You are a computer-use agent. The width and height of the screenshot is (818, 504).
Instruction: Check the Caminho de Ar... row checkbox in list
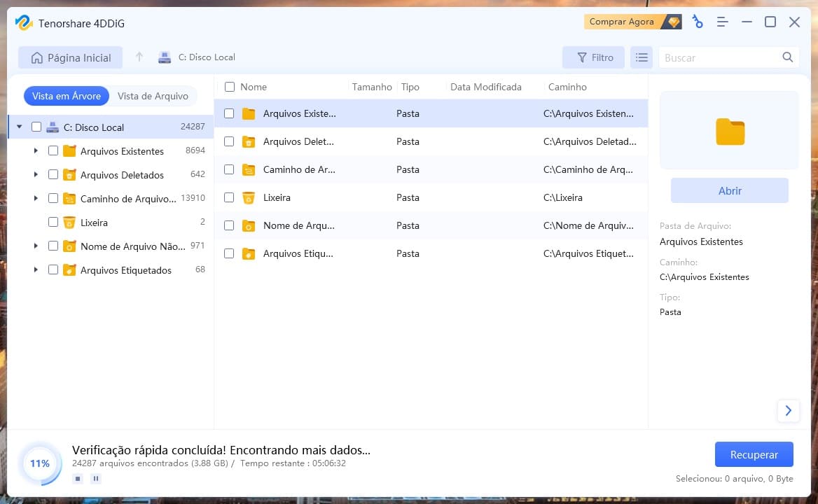point(229,169)
